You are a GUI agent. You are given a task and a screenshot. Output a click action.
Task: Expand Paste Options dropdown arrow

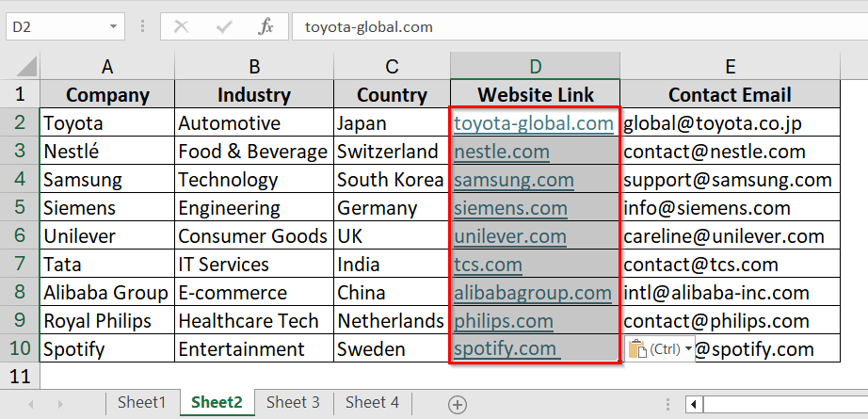click(x=688, y=348)
